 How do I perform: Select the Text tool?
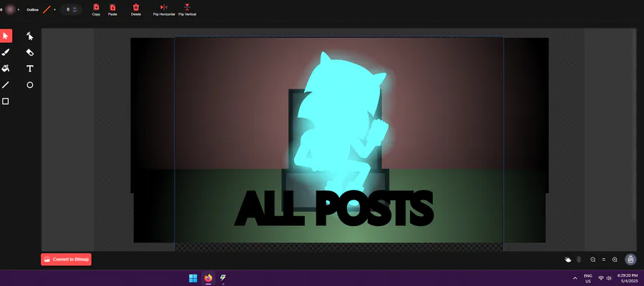pos(29,69)
